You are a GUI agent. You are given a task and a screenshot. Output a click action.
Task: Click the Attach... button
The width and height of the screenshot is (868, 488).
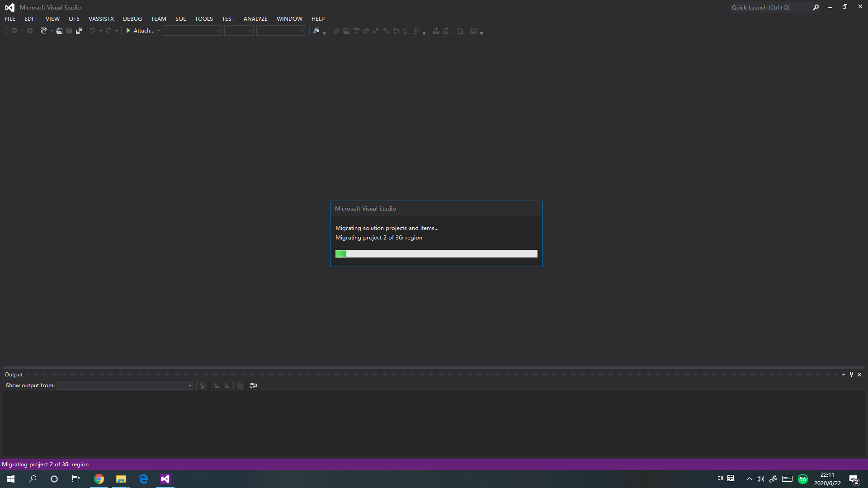coord(143,30)
